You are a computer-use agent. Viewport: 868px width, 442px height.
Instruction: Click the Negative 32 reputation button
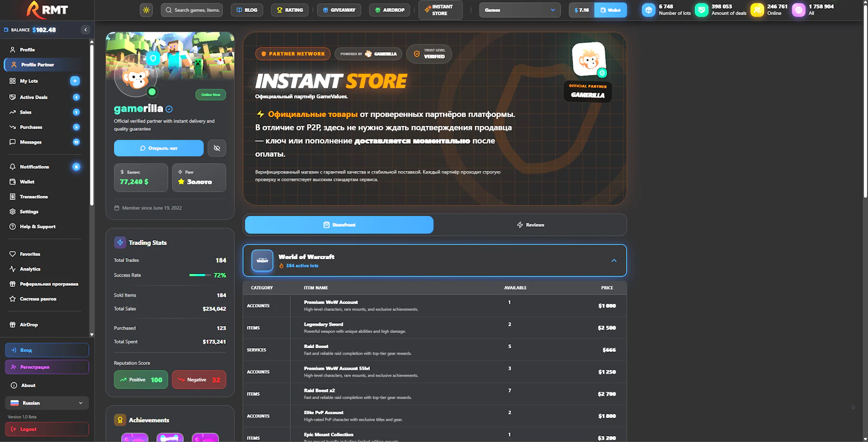coord(199,380)
